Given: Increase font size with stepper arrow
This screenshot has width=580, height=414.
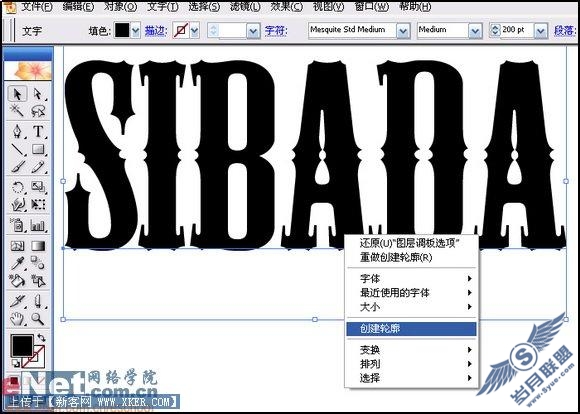Looking at the screenshot, I should coord(495,27).
